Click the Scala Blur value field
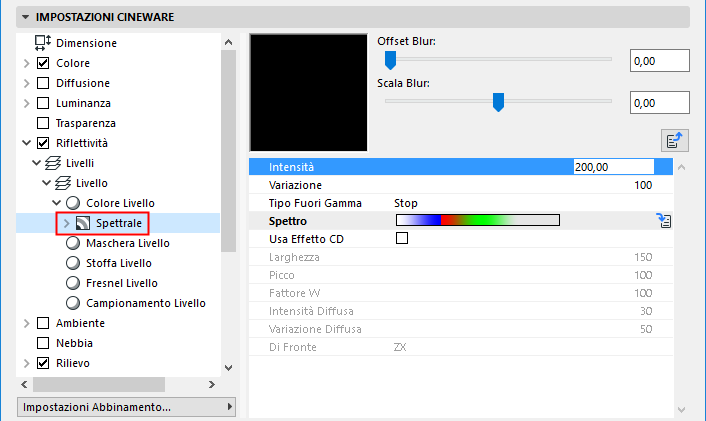Image resolution: width=706 pixels, height=421 pixels. [x=660, y=103]
